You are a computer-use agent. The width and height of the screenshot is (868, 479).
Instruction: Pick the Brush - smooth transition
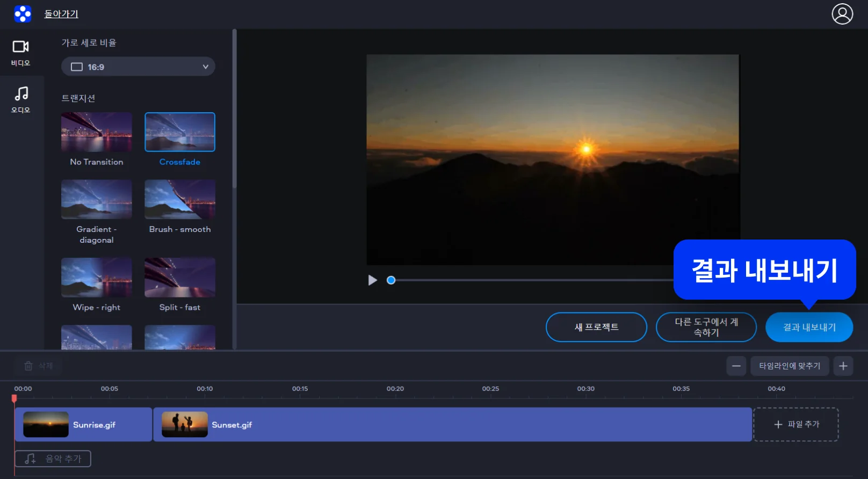pyautogui.click(x=180, y=199)
